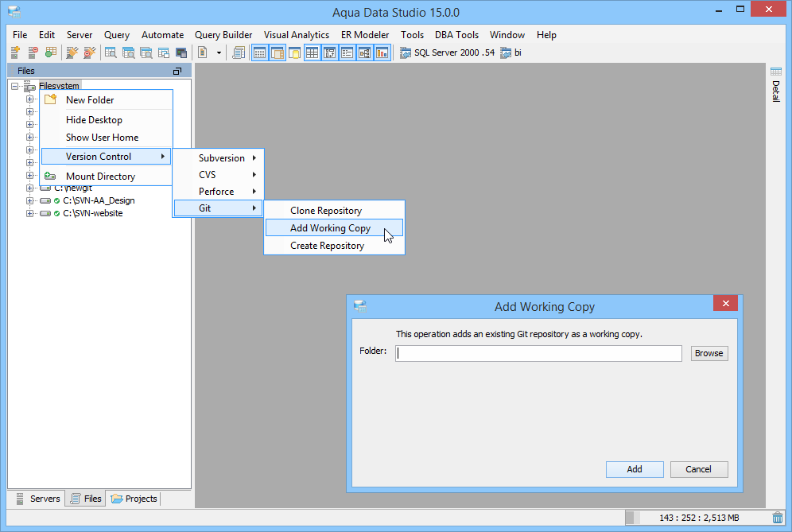This screenshot has height=532, width=792.
Task: Click the remove server icon with red minus
Action: tap(33, 52)
